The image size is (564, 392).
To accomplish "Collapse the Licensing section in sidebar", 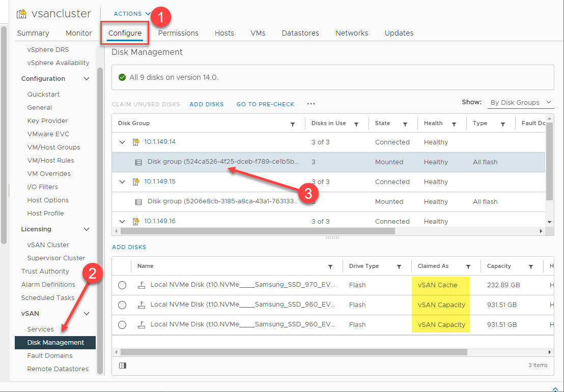I will click(x=87, y=229).
